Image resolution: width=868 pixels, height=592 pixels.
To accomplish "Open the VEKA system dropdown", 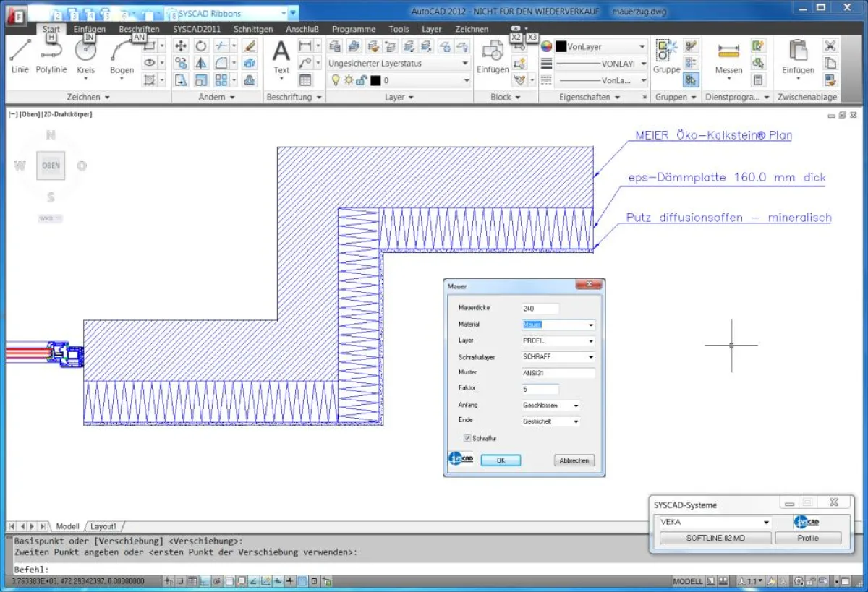I will coord(766,523).
